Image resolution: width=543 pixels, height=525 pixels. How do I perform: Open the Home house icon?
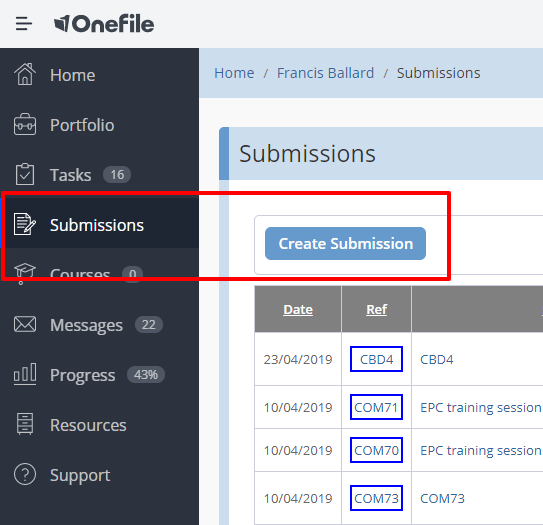point(25,74)
